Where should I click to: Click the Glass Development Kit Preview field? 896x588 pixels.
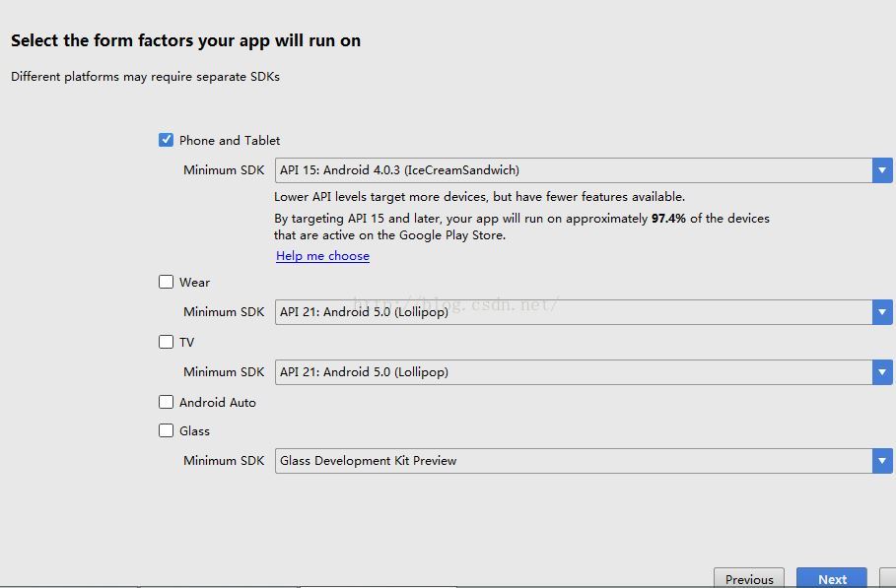572,461
